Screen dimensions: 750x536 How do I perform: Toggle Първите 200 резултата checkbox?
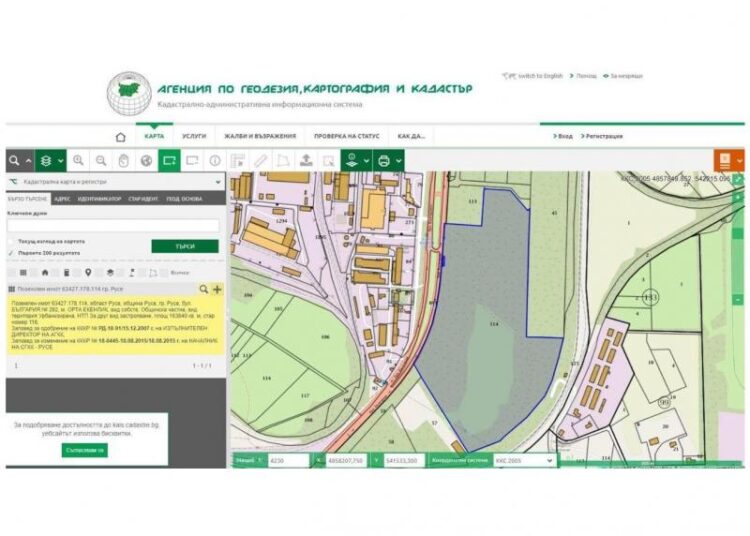[11, 253]
